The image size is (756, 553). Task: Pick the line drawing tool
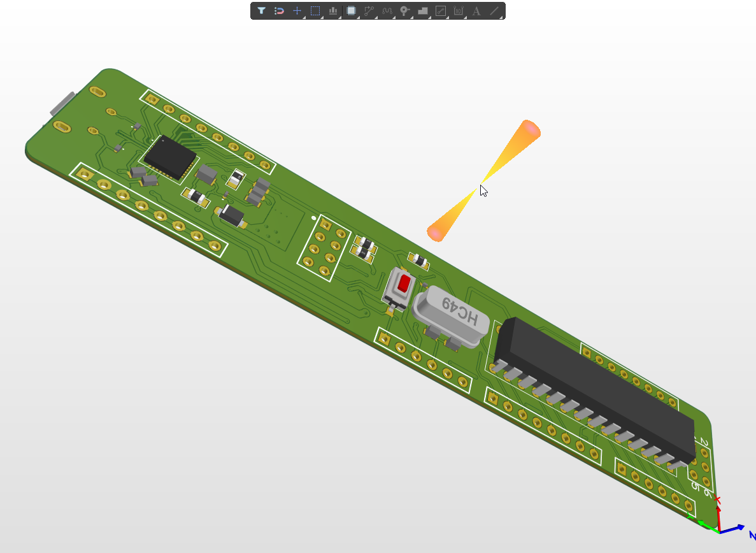[494, 11]
